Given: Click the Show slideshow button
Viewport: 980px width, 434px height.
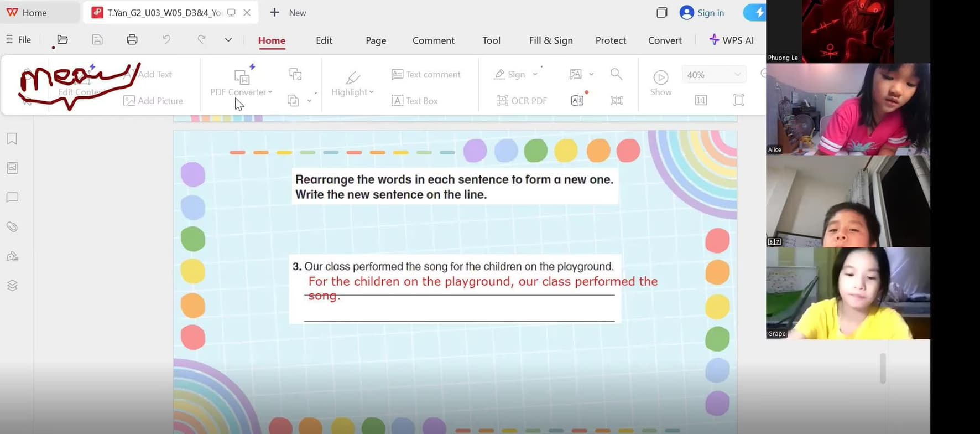Looking at the screenshot, I should [x=660, y=83].
